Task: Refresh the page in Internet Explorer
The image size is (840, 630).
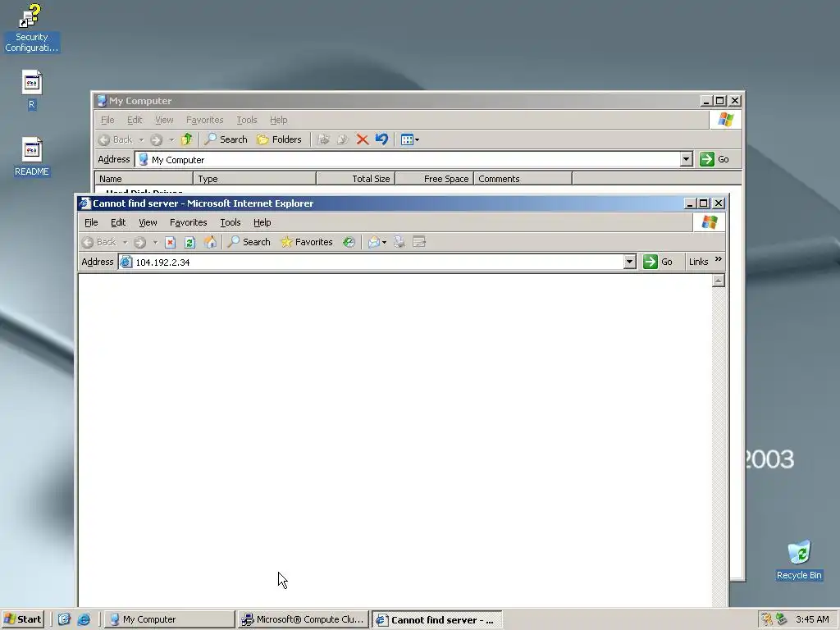Action: click(x=189, y=242)
